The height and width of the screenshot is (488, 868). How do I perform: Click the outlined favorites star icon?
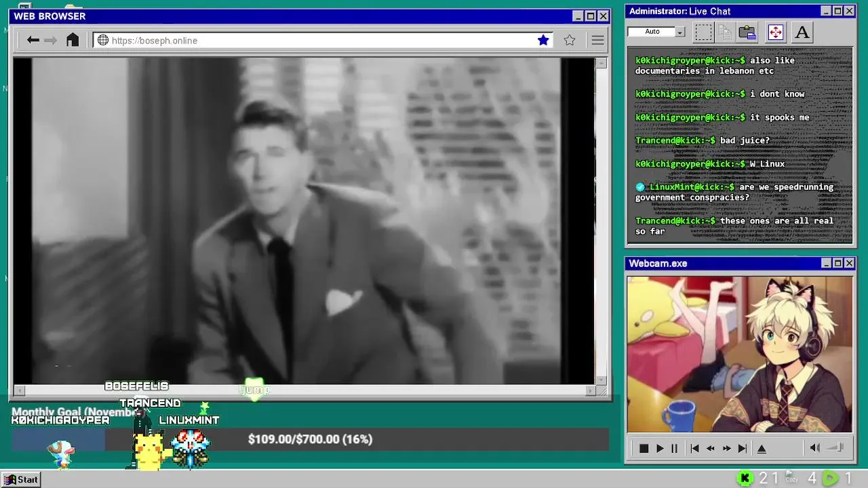(x=570, y=40)
